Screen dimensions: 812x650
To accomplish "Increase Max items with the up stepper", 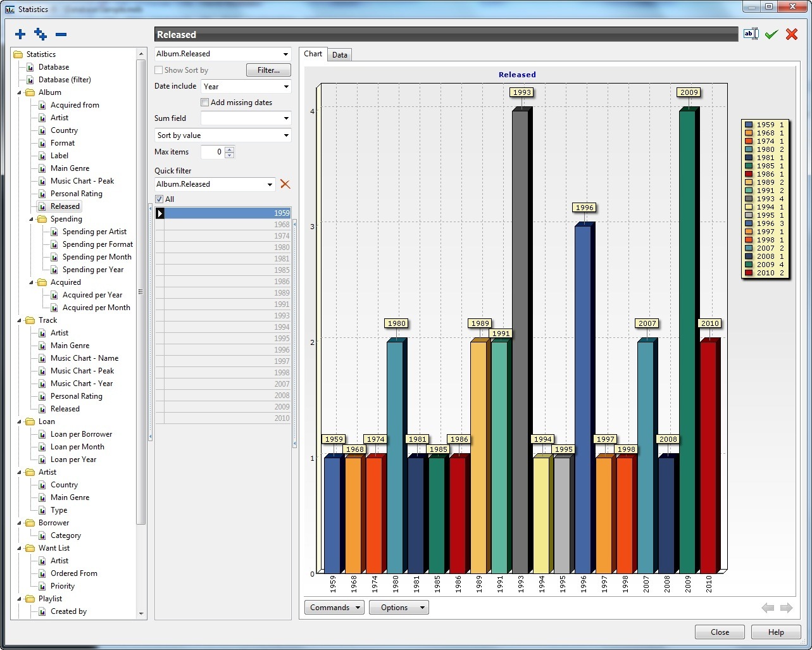I will 229,149.
